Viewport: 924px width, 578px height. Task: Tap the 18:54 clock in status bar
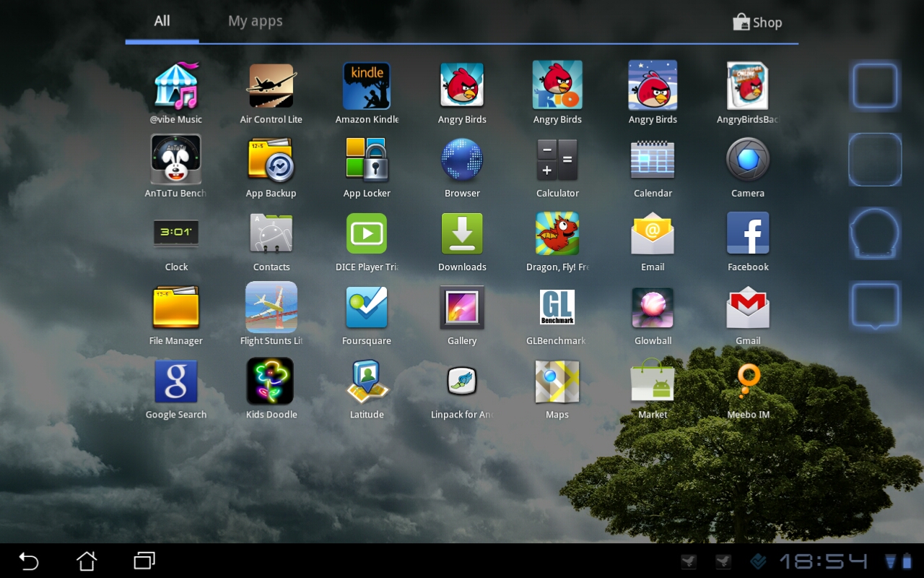pos(823,561)
